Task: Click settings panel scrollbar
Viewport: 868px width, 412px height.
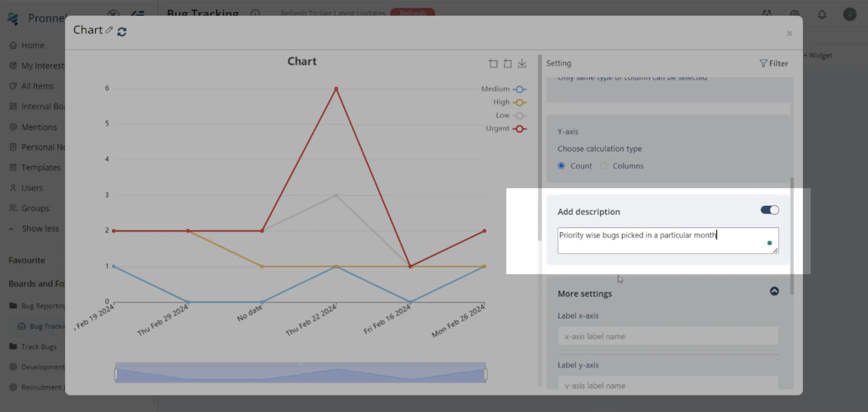Action: (791, 236)
